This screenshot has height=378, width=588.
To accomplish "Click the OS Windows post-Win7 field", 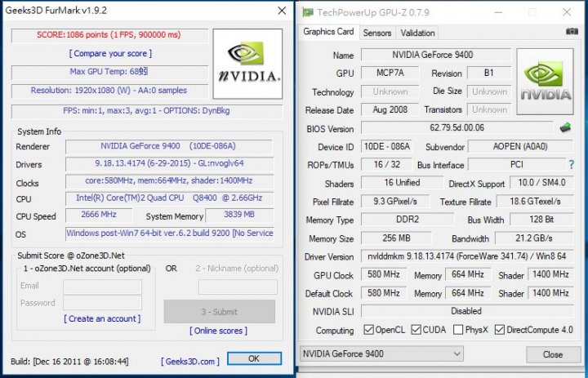I will (170, 233).
